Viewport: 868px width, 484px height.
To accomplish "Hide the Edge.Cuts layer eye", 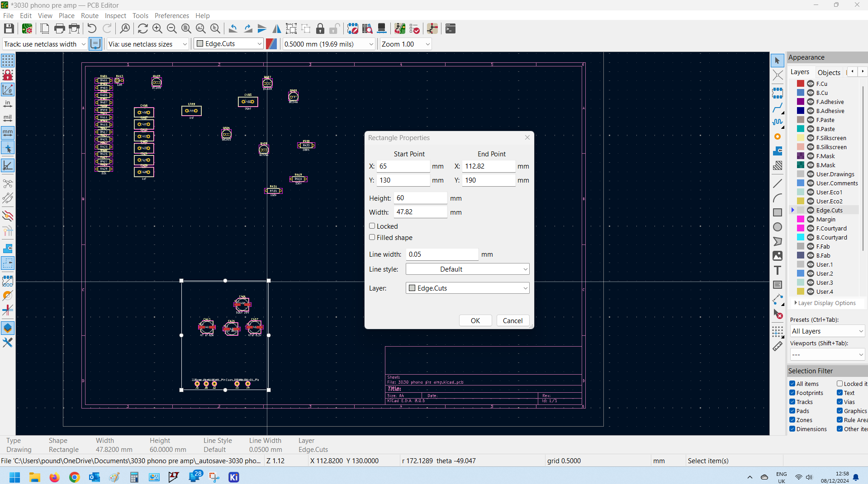I will 811,210.
